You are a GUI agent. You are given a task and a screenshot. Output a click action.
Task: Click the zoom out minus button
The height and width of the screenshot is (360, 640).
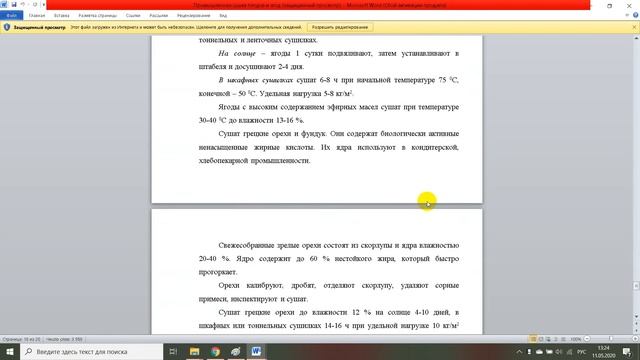click(x=587, y=339)
